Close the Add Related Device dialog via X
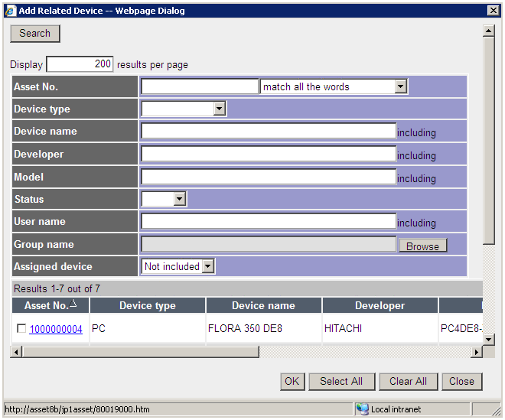This screenshot has width=505, height=420. 494,11
